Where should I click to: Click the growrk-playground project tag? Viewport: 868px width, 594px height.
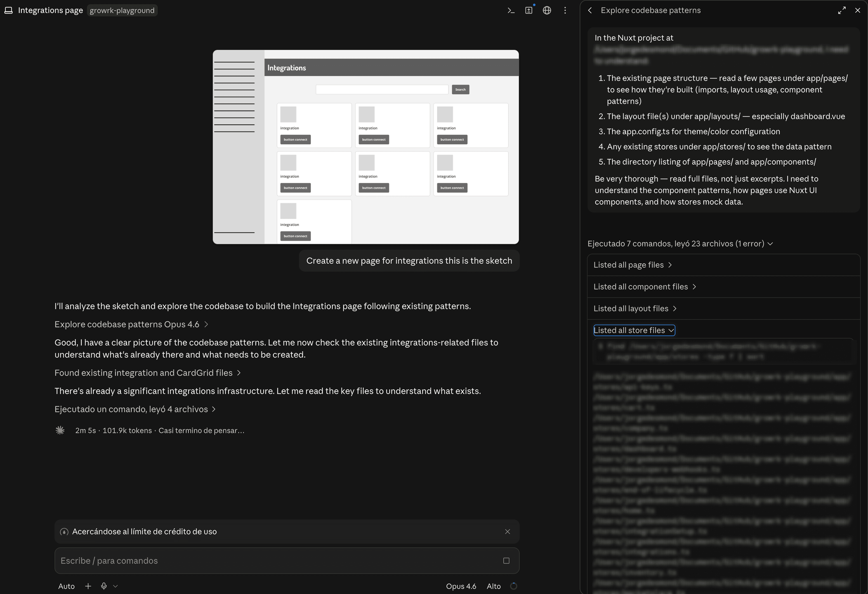point(122,10)
